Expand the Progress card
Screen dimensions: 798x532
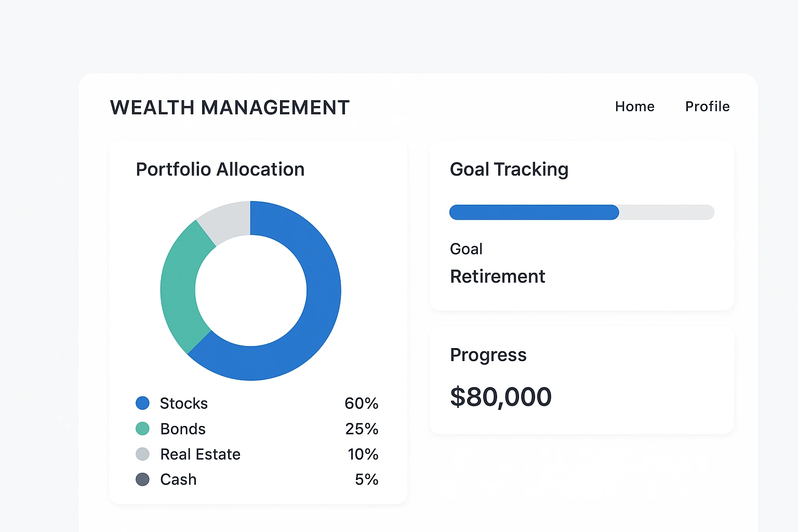581,379
